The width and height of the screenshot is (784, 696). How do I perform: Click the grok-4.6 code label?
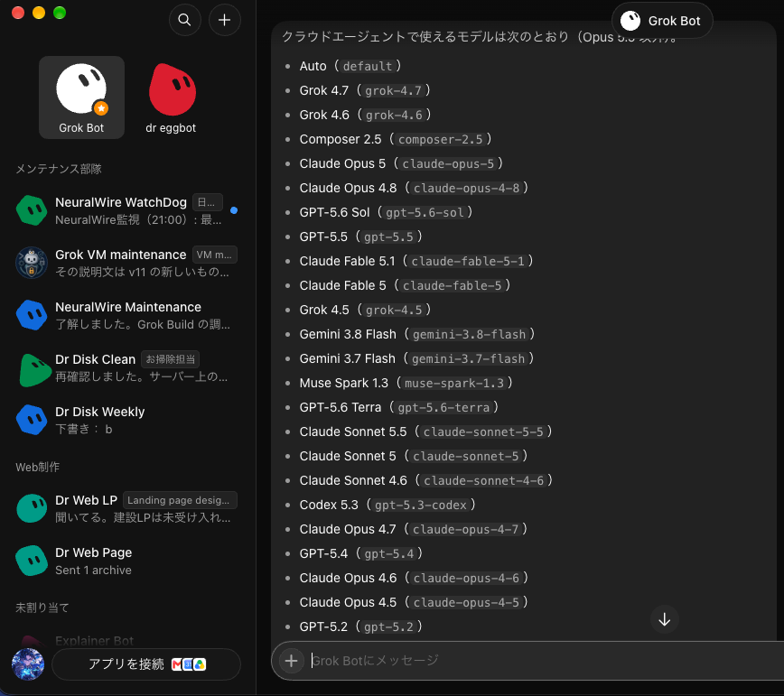tap(394, 116)
